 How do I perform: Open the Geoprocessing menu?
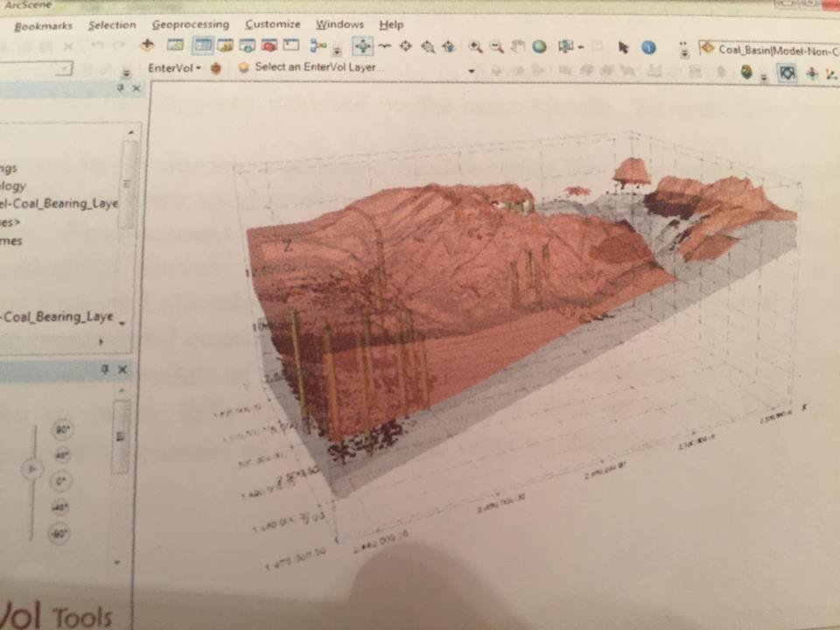(190, 24)
